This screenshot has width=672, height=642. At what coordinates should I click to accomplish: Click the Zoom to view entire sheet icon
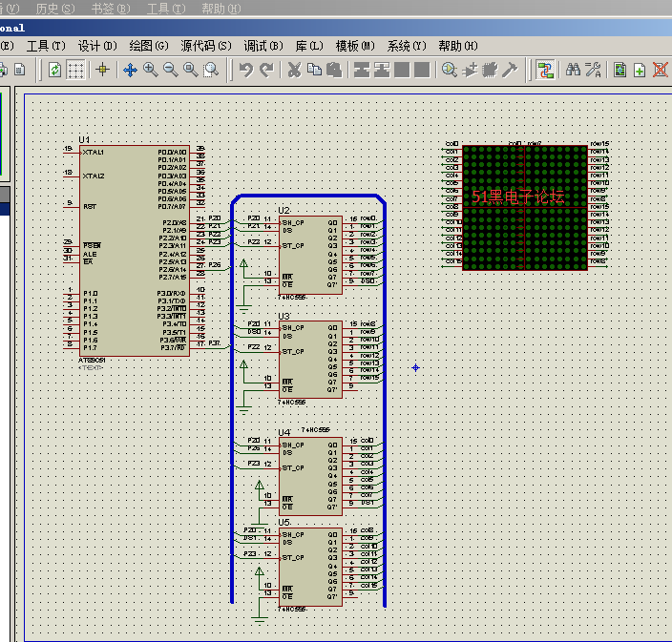pyautogui.click(x=190, y=70)
